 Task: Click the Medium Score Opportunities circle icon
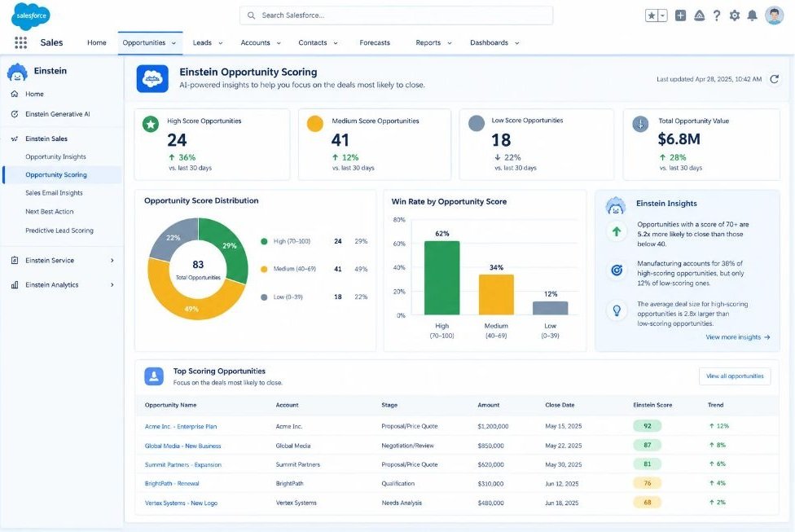(315, 124)
